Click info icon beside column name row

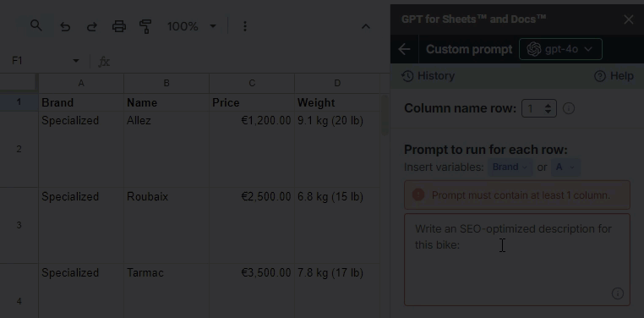569,108
